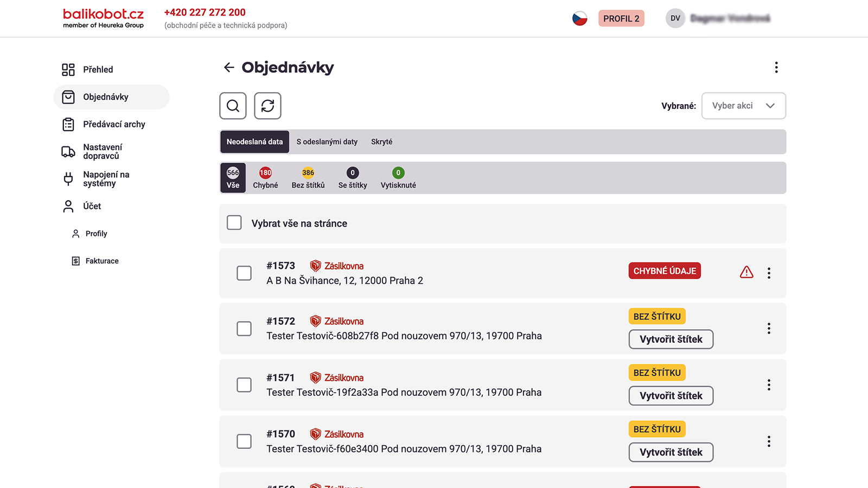
Task: Switch language via the Czech flag
Action: tap(580, 18)
